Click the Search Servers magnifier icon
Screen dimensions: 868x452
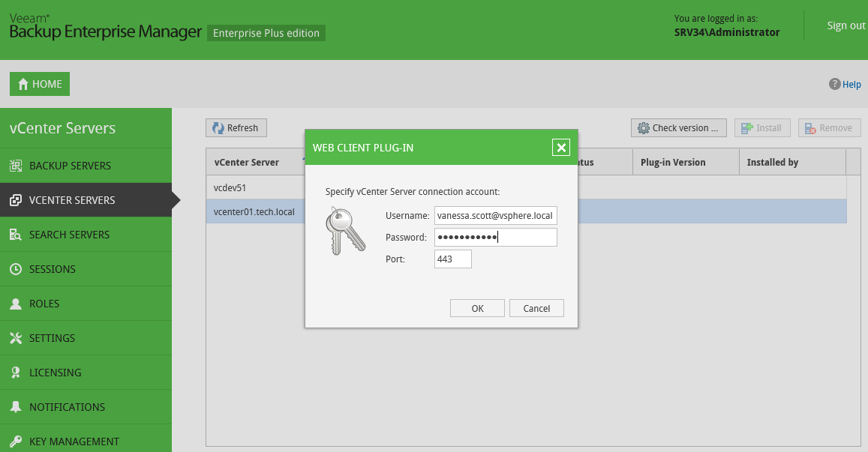(x=16, y=235)
